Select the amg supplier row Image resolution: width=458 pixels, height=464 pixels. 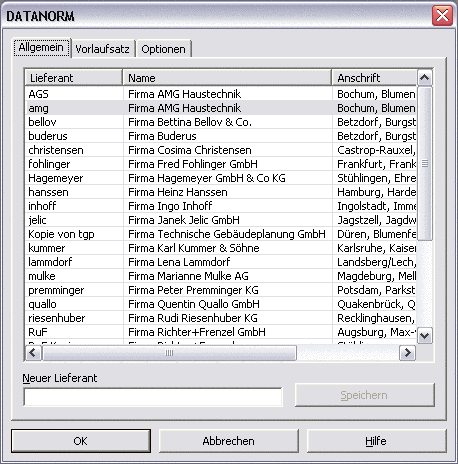pos(221,108)
